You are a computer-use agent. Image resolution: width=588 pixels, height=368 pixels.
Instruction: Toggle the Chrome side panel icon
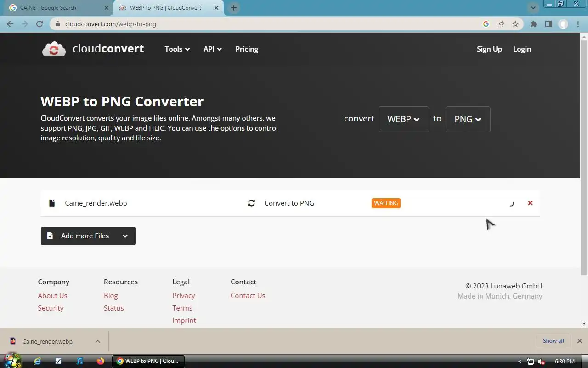[548, 24]
